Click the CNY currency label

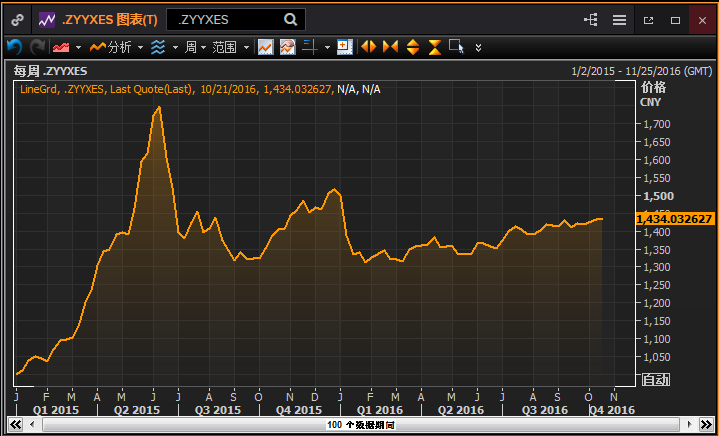(x=650, y=102)
